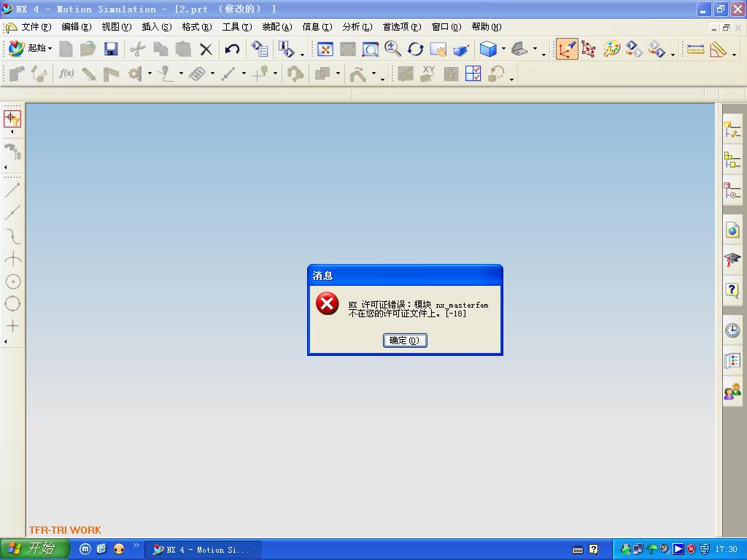
Task: Open the 视图(V) menu
Action: (116, 27)
